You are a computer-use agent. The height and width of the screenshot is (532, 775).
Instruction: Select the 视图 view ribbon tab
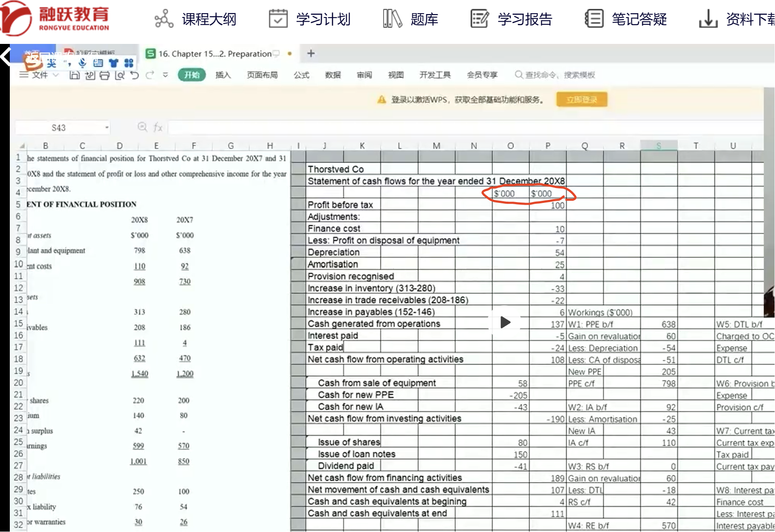click(396, 75)
